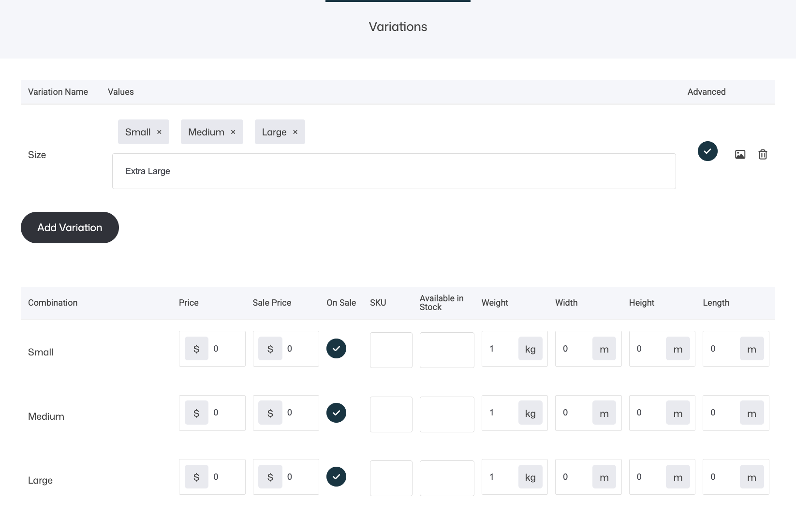The height and width of the screenshot is (532, 796).
Task: Click Height field for Small
Action: 662,349
